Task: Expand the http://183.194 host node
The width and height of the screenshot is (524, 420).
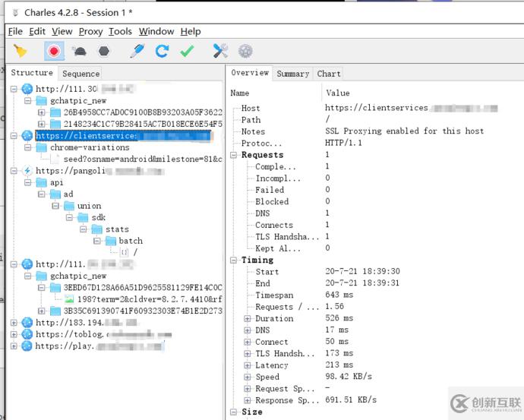Action: (x=14, y=323)
